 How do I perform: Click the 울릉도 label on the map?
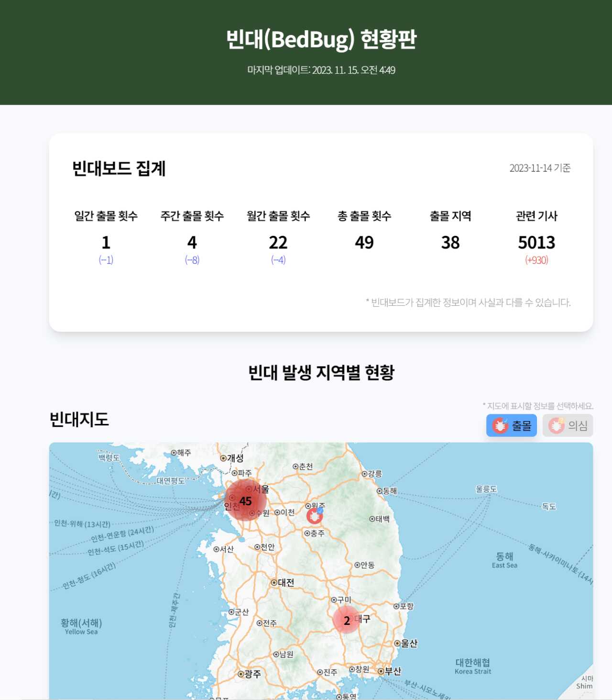pos(486,489)
